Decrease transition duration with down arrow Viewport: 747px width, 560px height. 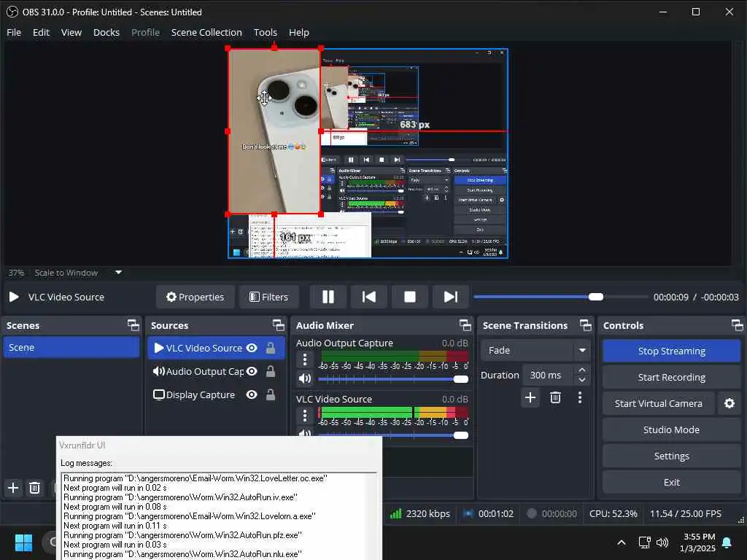tap(581, 380)
